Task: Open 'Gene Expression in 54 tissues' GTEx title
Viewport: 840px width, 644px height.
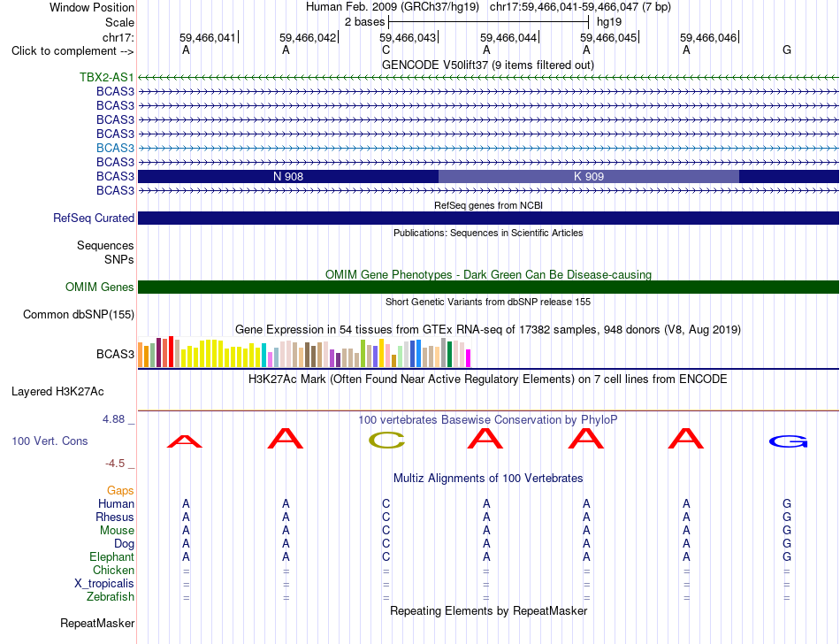Action: point(488,329)
